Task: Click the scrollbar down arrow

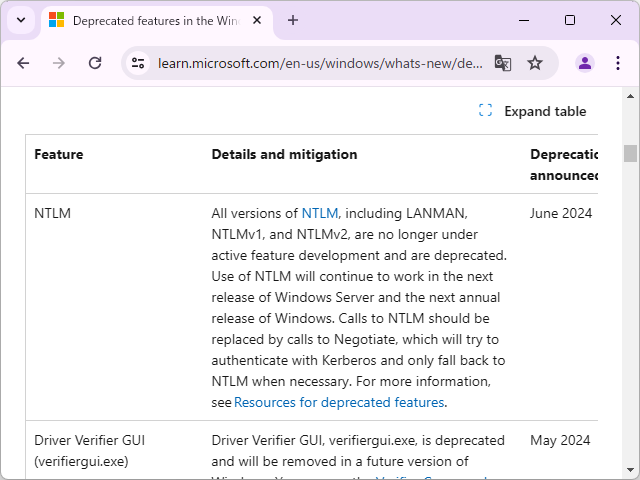Action: 630,471
